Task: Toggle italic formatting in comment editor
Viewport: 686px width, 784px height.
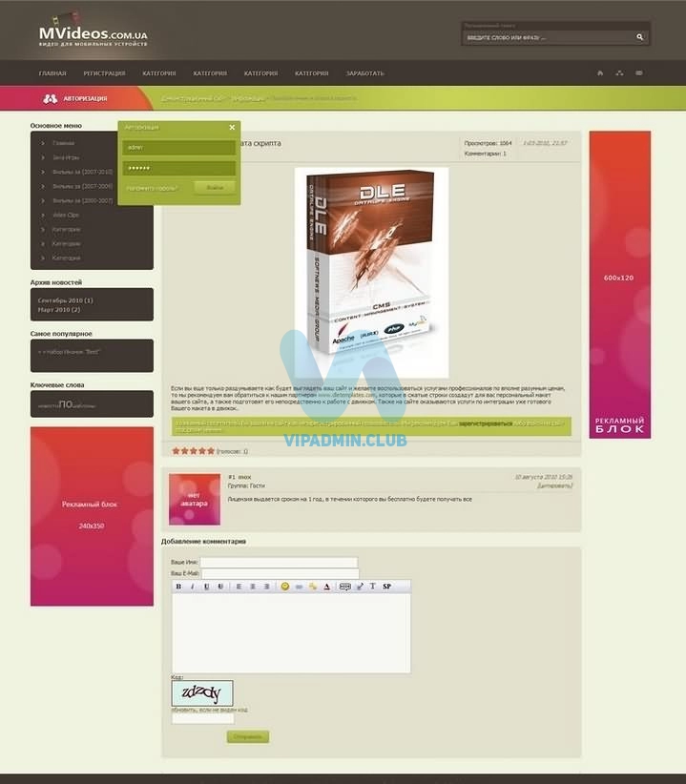Action: [x=192, y=586]
